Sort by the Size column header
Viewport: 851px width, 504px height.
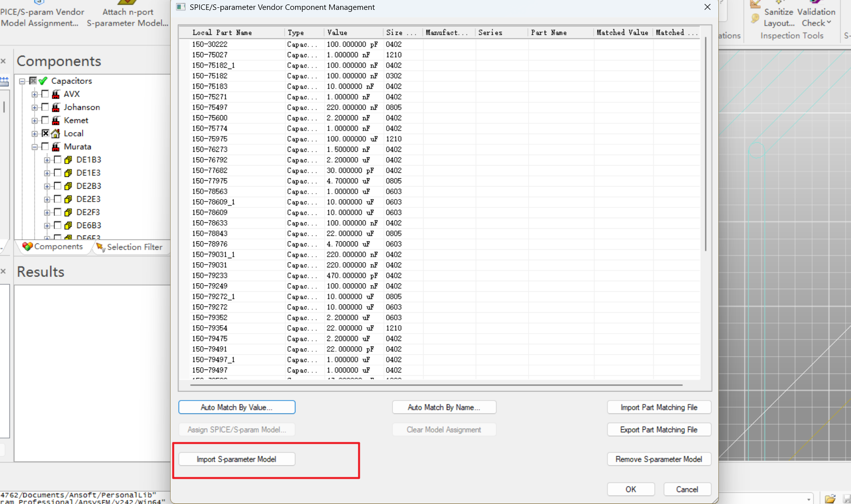403,33
